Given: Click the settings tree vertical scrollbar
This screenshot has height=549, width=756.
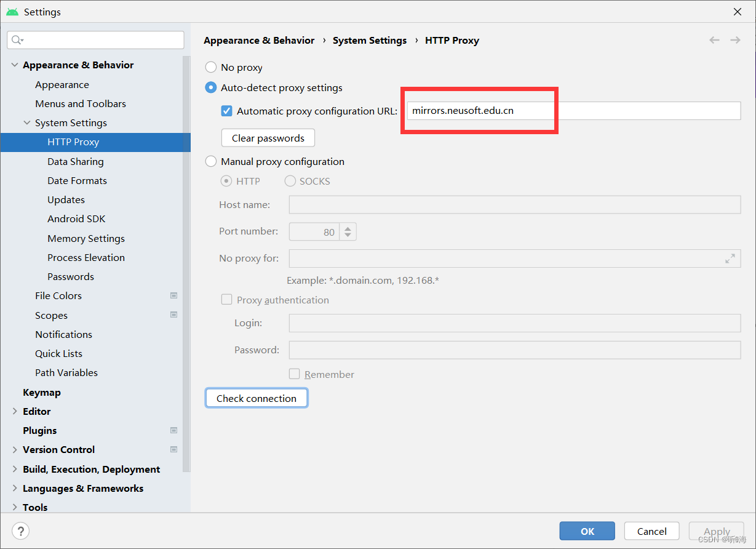Looking at the screenshot, I should [186, 265].
